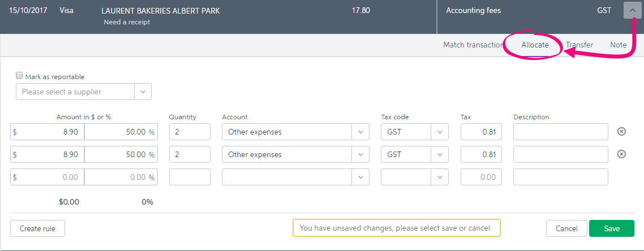Go to the Transfer tab

pos(579,45)
